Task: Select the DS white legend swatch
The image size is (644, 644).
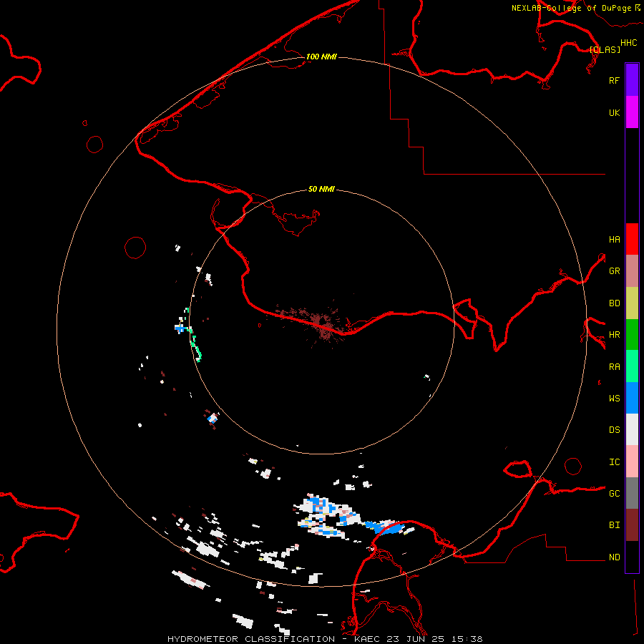Action: (x=632, y=429)
